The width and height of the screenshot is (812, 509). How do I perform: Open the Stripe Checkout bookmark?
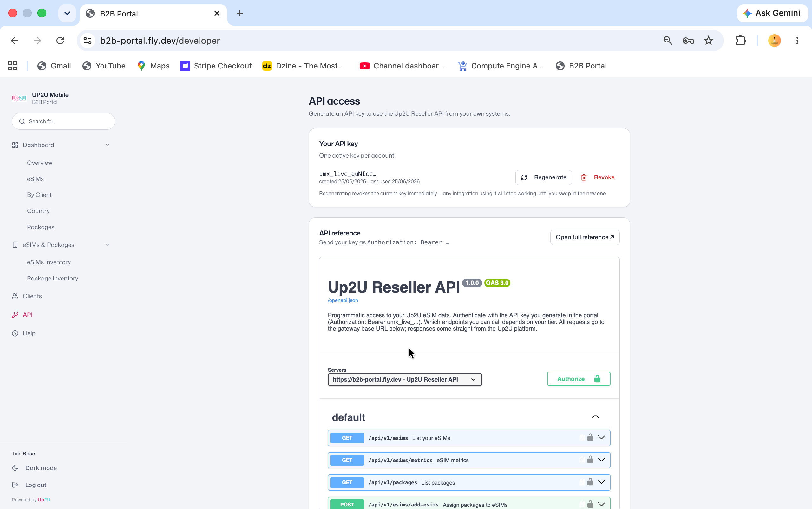(216, 66)
